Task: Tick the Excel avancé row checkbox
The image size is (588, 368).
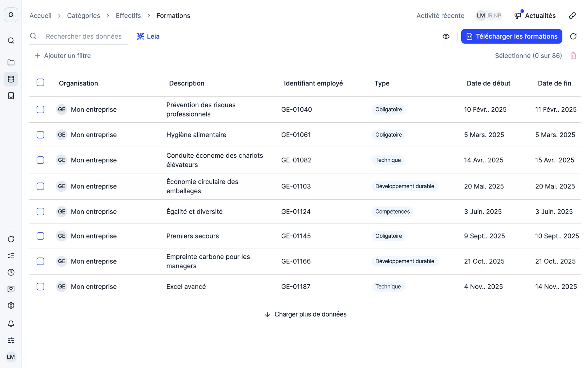Action: 41,287
